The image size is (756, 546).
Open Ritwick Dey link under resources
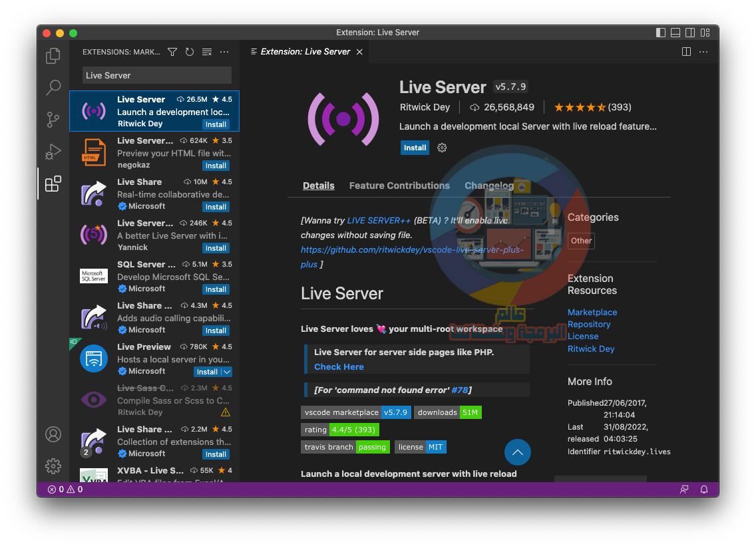(591, 349)
